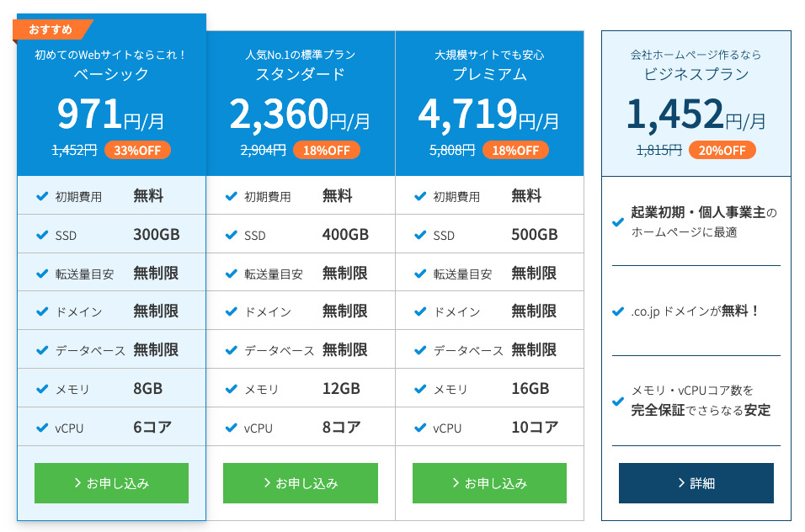This screenshot has height=532, width=805.
Task: Click Premium strikethrough price 5,808円
Action: click(x=452, y=151)
